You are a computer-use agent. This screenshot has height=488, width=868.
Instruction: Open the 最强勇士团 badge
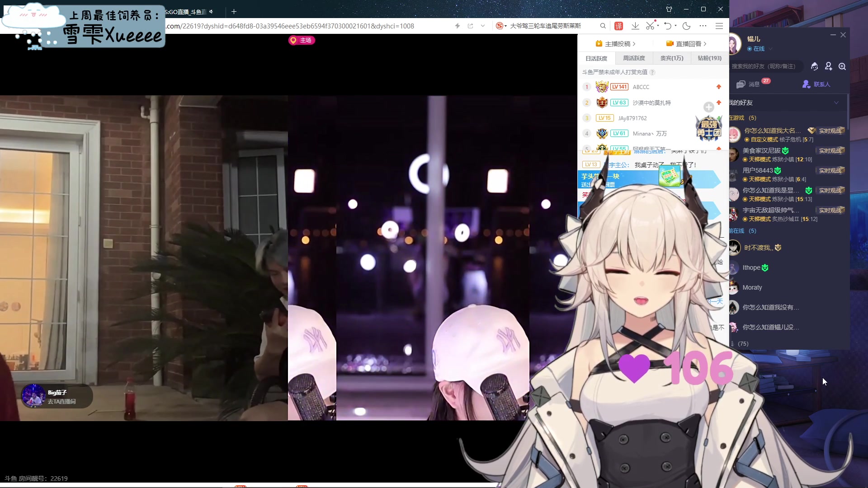[x=708, y=128]
